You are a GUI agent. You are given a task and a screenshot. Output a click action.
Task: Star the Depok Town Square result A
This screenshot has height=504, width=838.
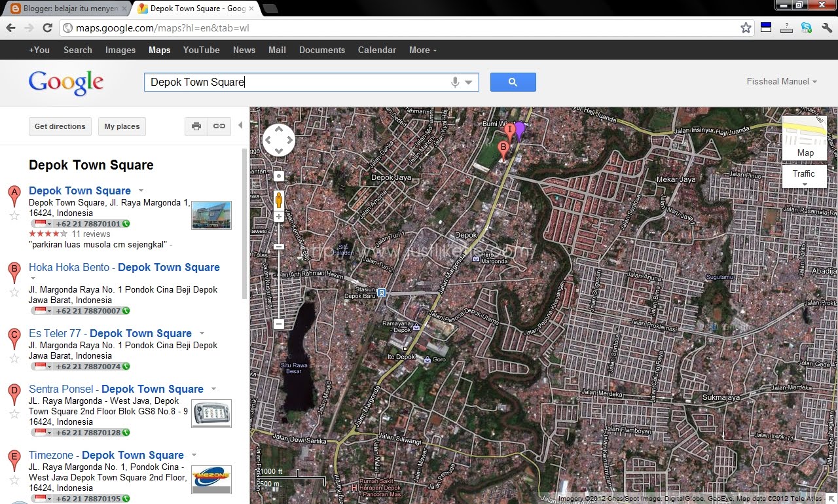click(14, 215)
